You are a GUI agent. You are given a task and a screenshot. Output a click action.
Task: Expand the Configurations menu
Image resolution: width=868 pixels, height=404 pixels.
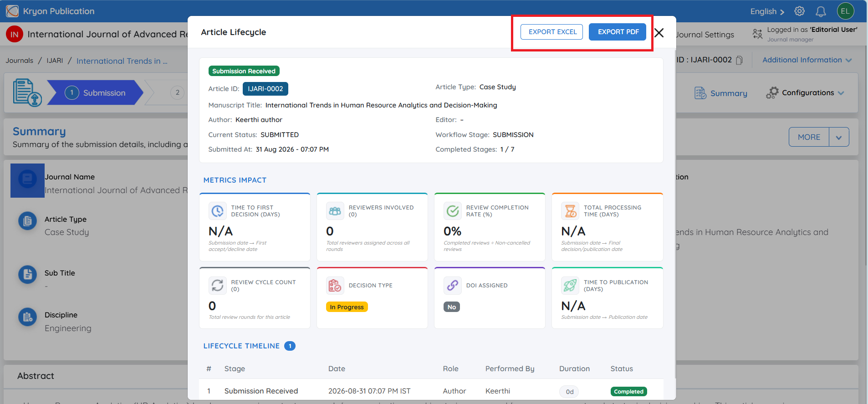coord(805,93)
